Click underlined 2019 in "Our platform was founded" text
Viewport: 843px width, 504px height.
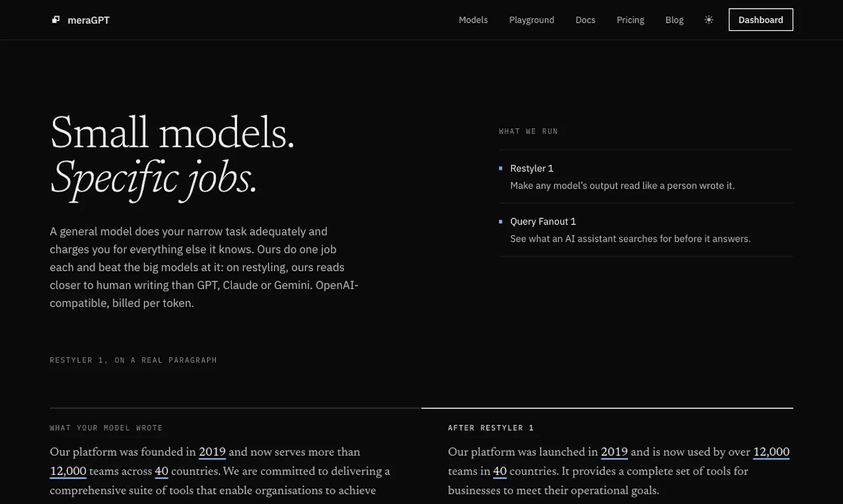(212, 452)
